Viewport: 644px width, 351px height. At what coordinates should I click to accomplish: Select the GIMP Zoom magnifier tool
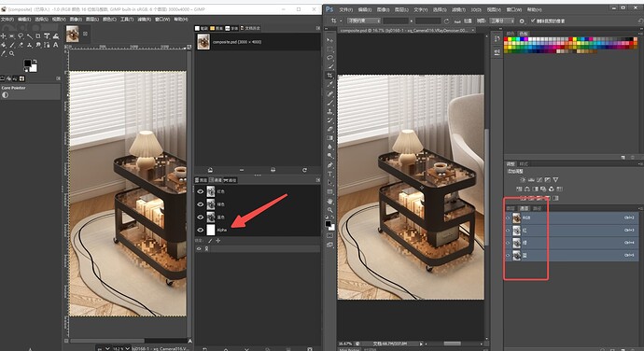tap(12, 53)
